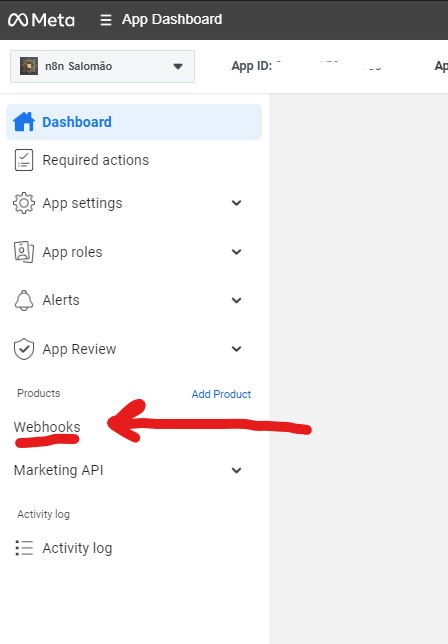This screenshot has height=644, width=448.
Task: Click the Alerts bell icon
Action: (x=24, y=300)
